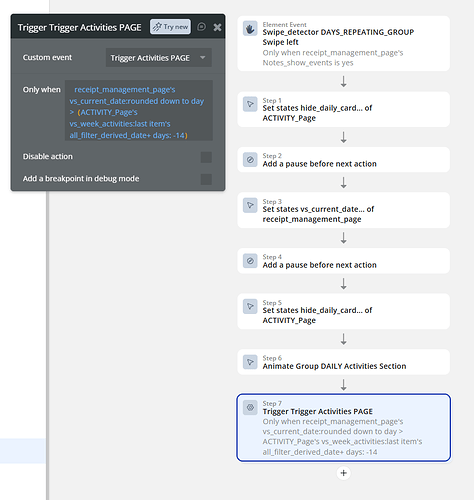Select Step 1 Set states hide_daily_card

pos(343,109)
